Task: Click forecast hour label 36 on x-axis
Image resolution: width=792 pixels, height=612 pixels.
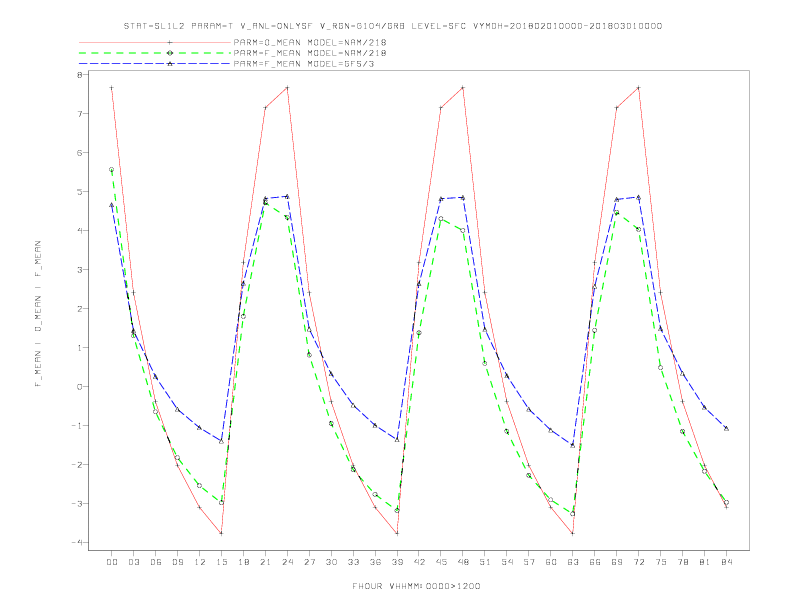Action: [x=375, y=562]
